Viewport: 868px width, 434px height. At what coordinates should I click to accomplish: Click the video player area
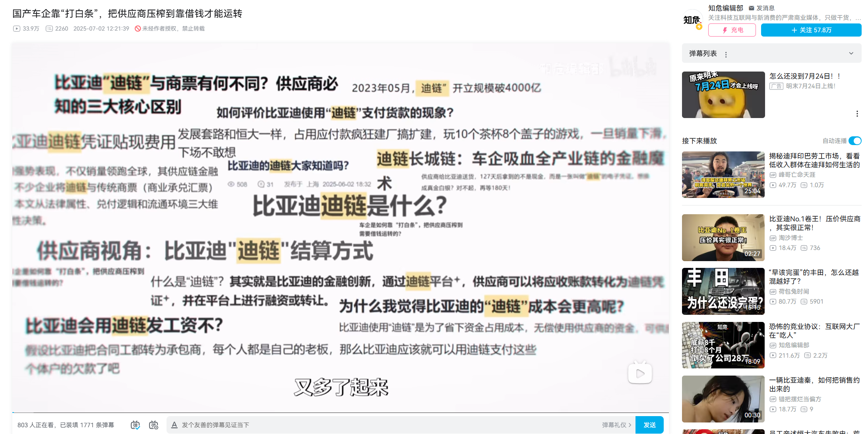coord(340,227)
